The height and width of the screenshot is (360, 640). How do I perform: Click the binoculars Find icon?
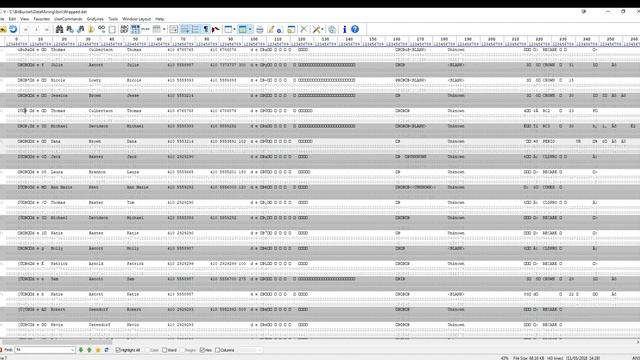coord(60,29)
